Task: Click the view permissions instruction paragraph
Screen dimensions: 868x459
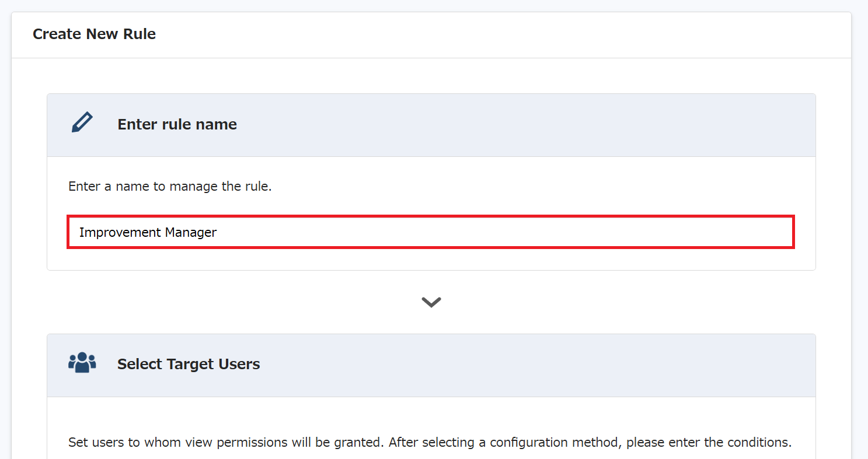Action: click(430, 442)
